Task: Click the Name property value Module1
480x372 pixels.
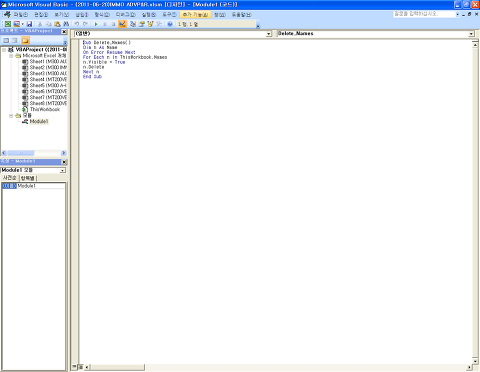Action: [x=41, y=186]
